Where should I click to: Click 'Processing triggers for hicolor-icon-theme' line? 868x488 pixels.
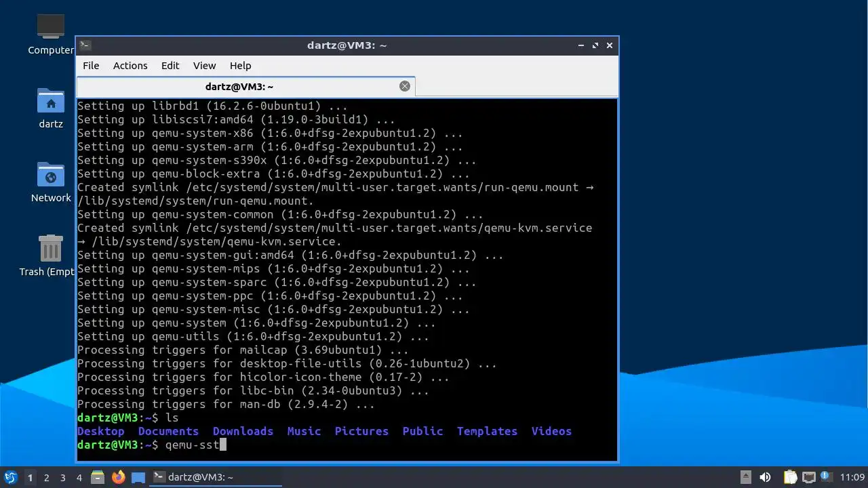(263, 377)
